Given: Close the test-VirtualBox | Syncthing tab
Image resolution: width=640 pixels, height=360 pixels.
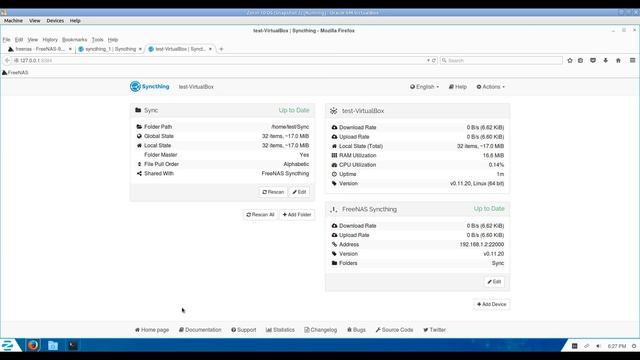Looking at the screenshot, I should [x=210, y=49].
